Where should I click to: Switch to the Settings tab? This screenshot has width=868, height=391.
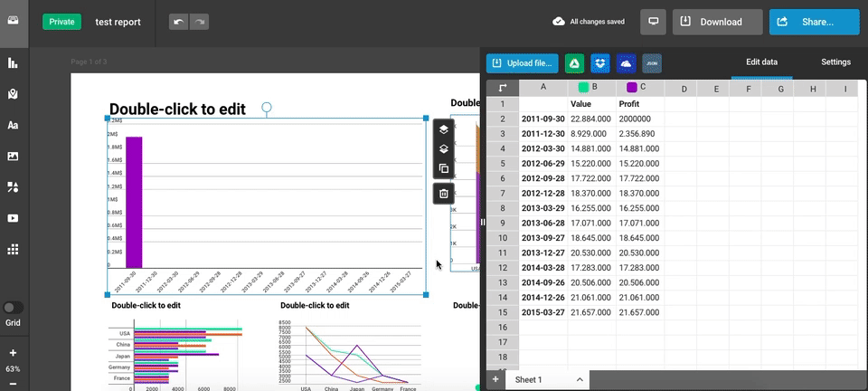coord(835,62)
